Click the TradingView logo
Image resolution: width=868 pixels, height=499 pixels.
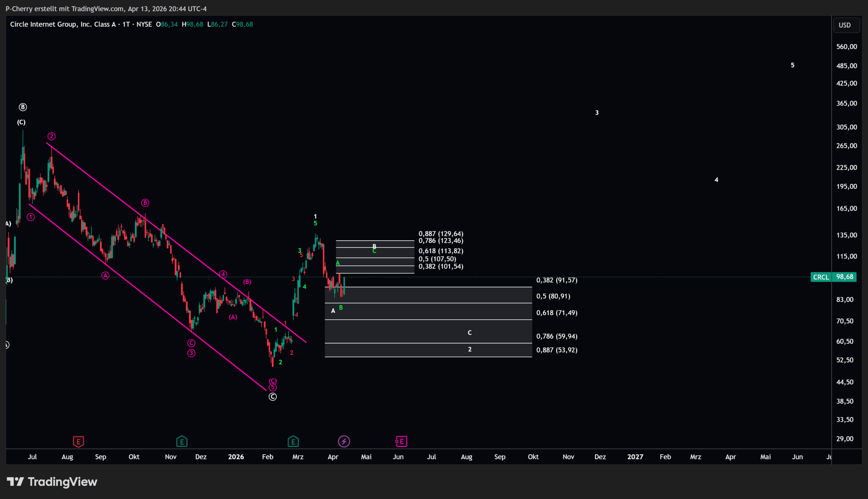[x=52, y=482]
